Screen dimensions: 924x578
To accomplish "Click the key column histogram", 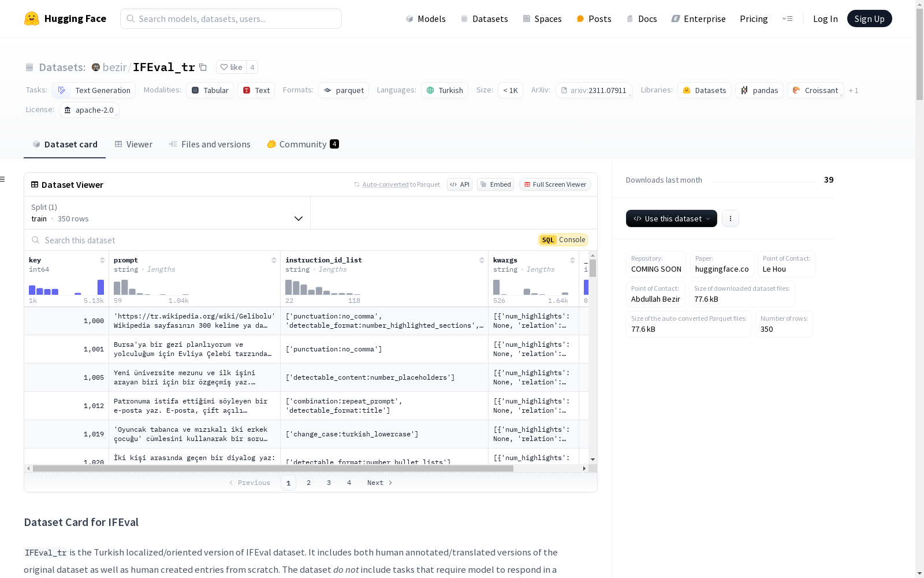I will tap(66, 287).
